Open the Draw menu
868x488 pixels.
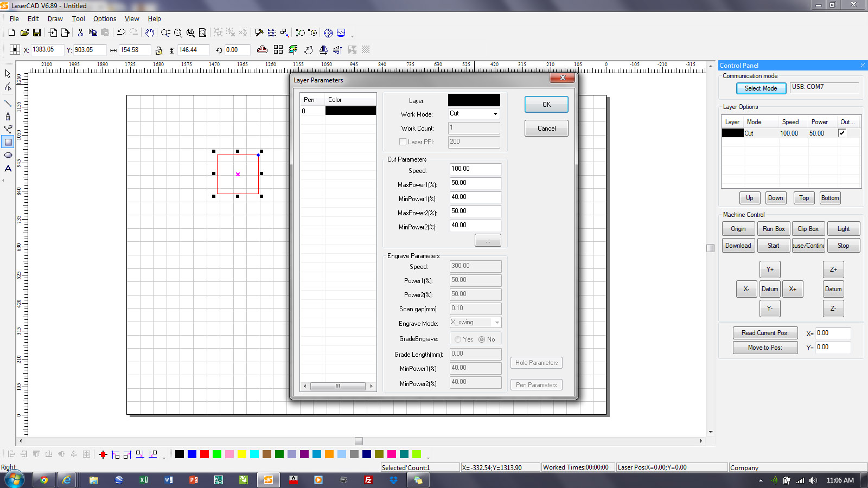(55, 19)
